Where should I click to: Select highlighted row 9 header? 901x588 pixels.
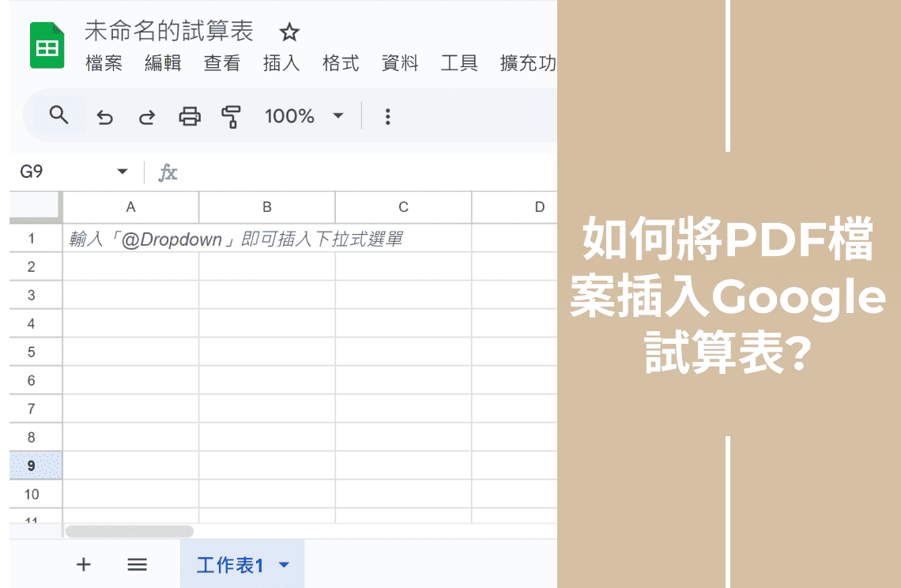(36, 465)
